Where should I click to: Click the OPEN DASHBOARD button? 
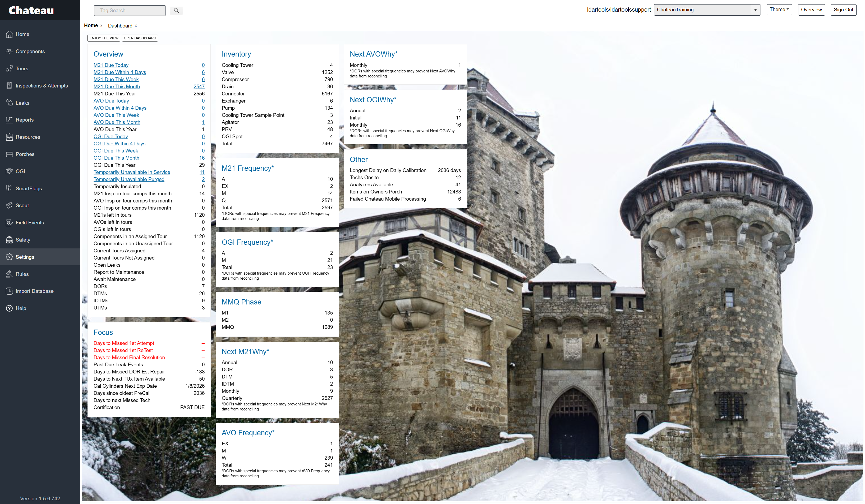[x=140, y=38]
